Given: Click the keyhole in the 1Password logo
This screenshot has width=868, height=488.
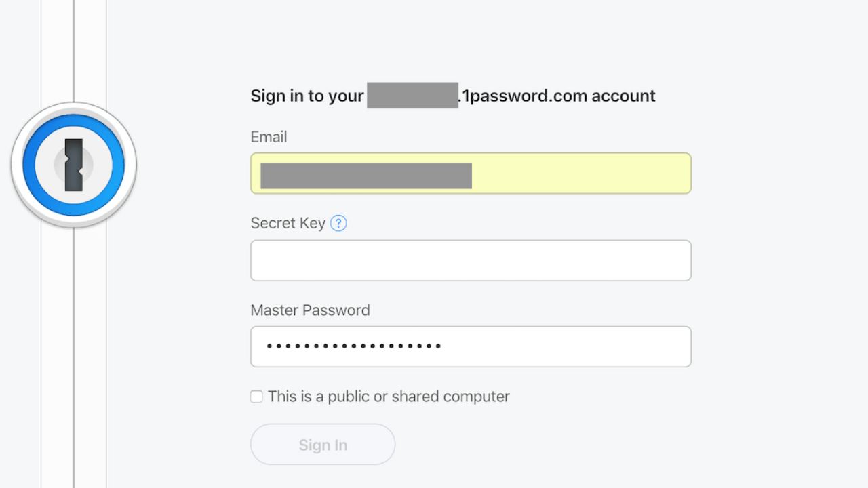Looking at the screenshot, I should pyautogui.click(x=74, y=165).
